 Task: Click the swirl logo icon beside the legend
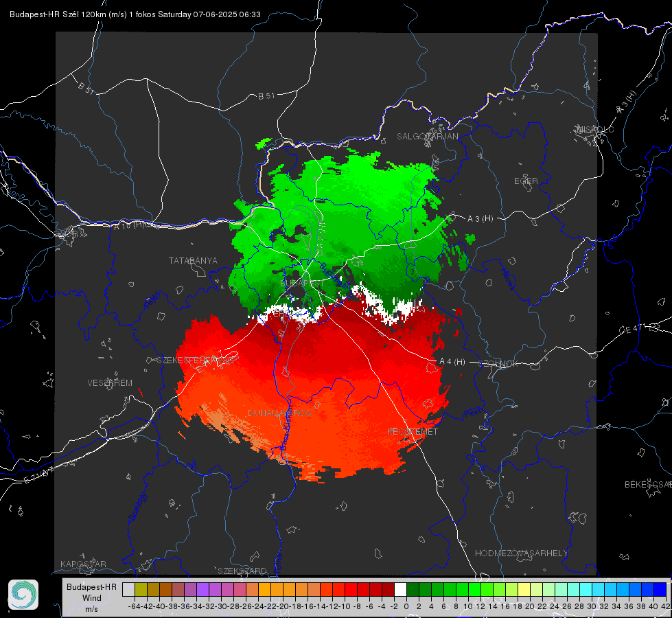point(23,595)
